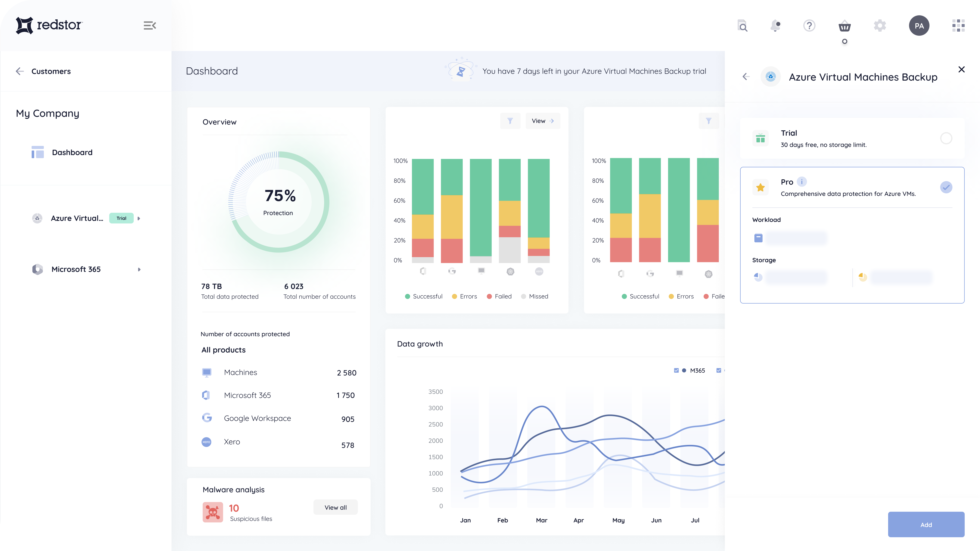This screenshot has height=551, width=980.
Task: Click View all in Malware analysis
Action: click(335, 507)
